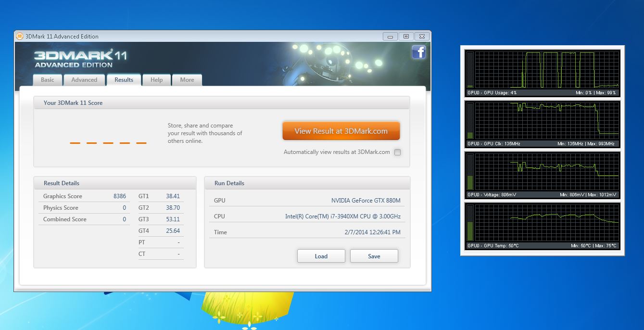Click the Save button
The width and height of the screenshot is (644, 330).
[374, 256]
